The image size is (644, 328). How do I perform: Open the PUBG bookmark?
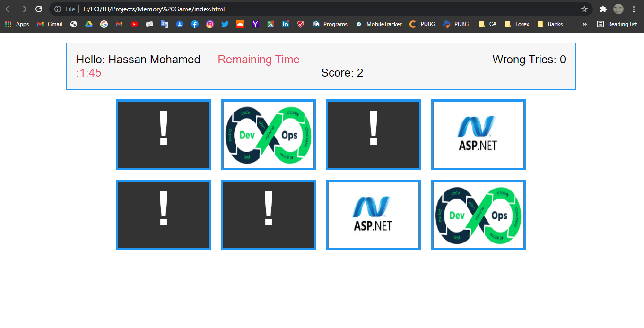(422, 24)
